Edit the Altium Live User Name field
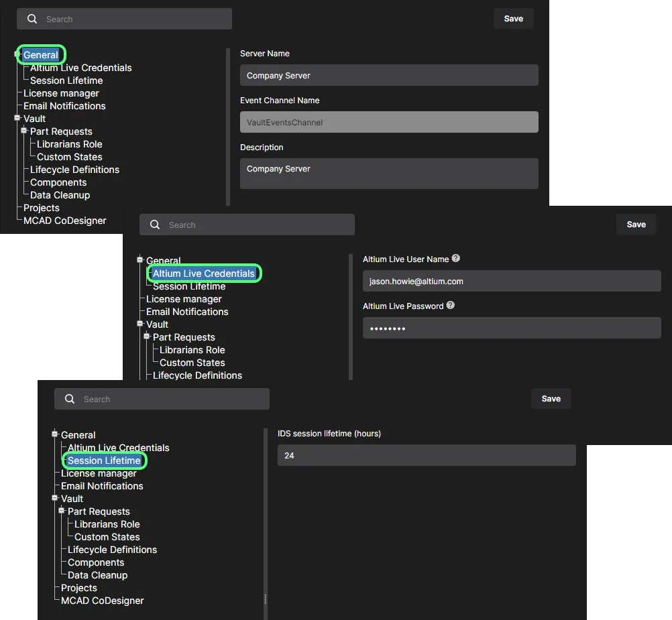 [512, 281]
